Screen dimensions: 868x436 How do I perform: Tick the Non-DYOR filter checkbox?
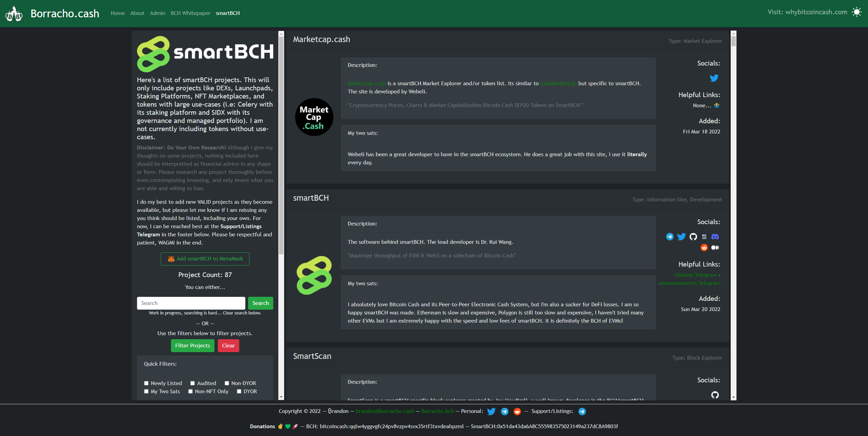pyautogui.click(x=227, y=383)
